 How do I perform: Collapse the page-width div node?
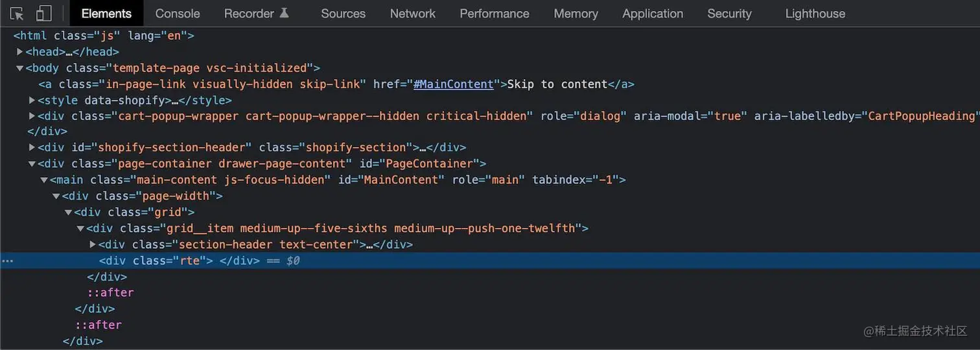56,196
